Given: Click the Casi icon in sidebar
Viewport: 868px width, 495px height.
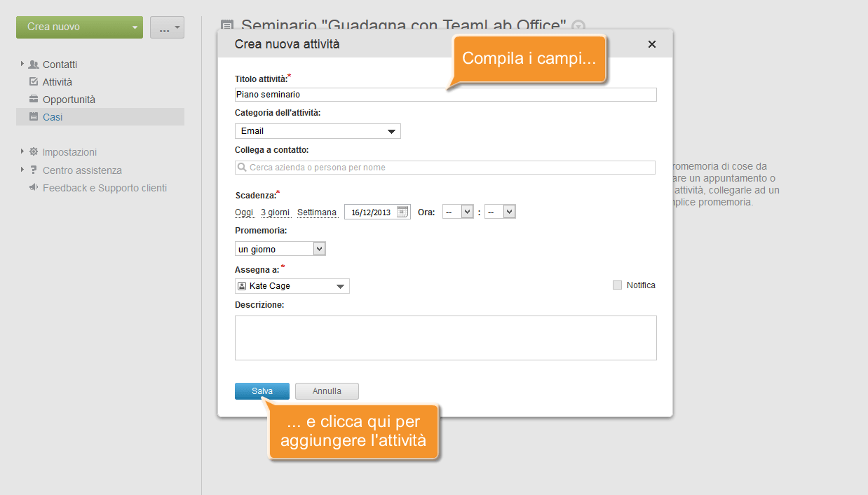Looking at the screenshot, I should pyautogui.click(x=34, y=117).
